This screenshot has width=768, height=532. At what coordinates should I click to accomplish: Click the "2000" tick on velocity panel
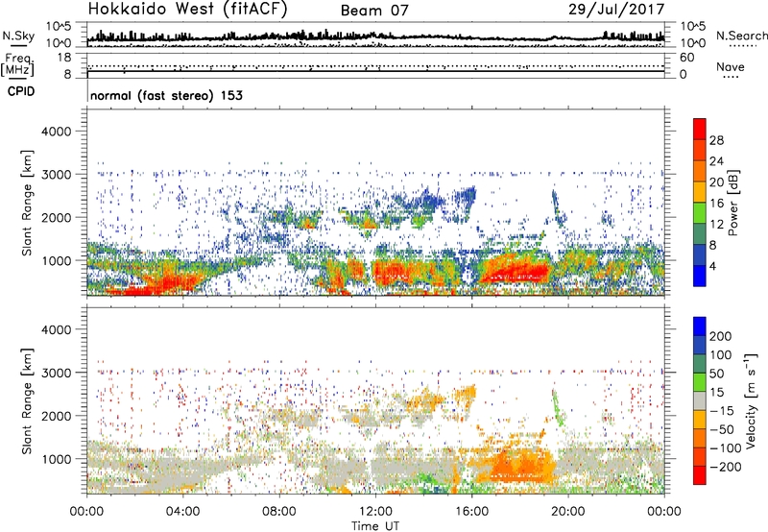[57, 416]
